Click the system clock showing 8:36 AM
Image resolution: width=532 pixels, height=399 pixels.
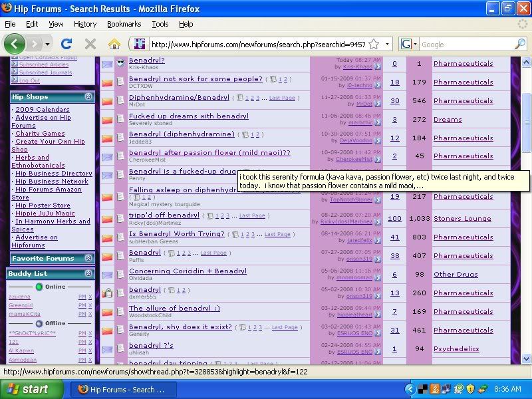pos(507,389)
